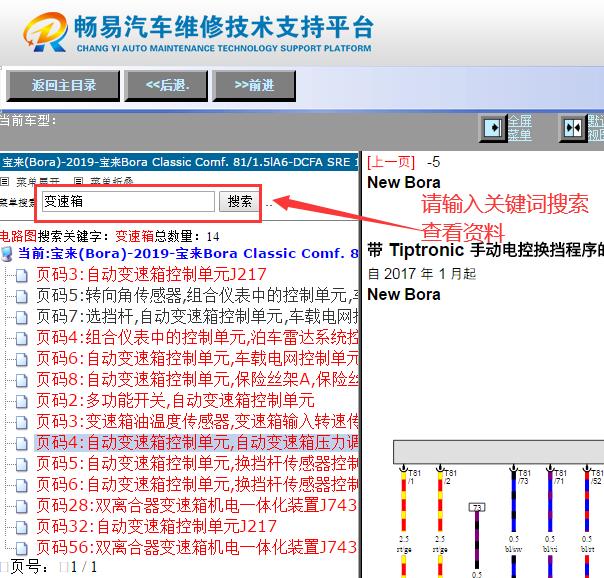Click document icon of 页码2:多功能开关 row
This screenshot has height=578, width=604.
tap(22, 401)
